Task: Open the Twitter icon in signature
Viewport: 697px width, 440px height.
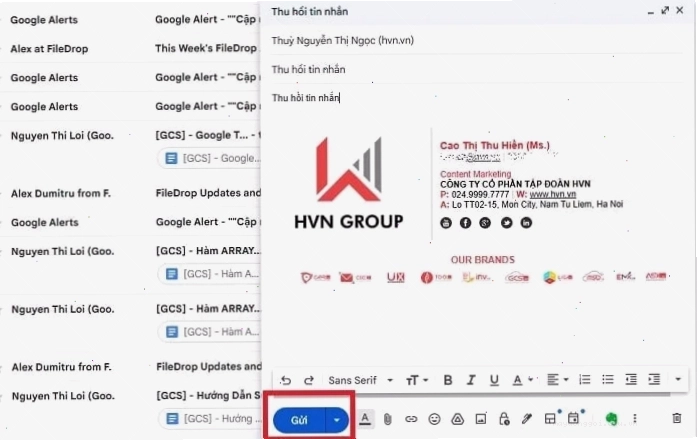Action: (506, 223)
